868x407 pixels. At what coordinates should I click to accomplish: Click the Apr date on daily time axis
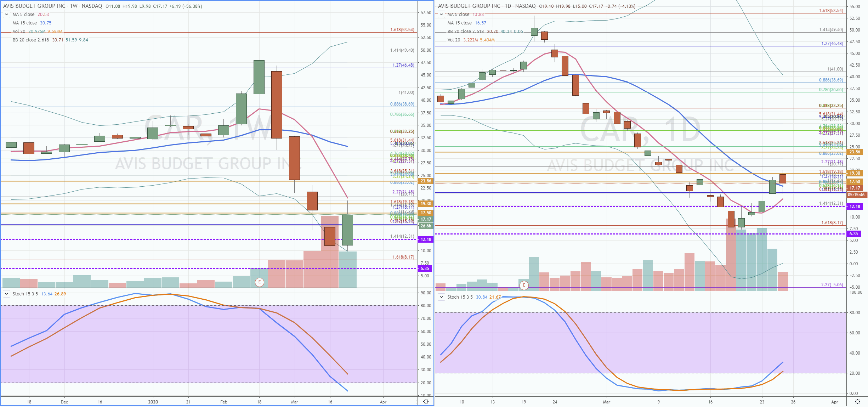835,402
